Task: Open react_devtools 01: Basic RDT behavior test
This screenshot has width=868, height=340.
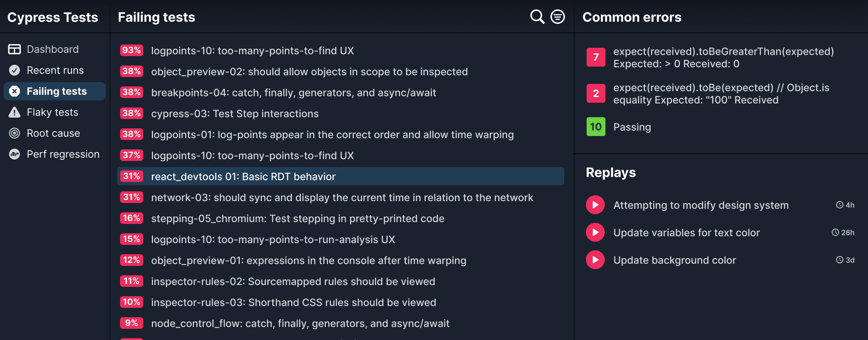Action: coord(340,176)
